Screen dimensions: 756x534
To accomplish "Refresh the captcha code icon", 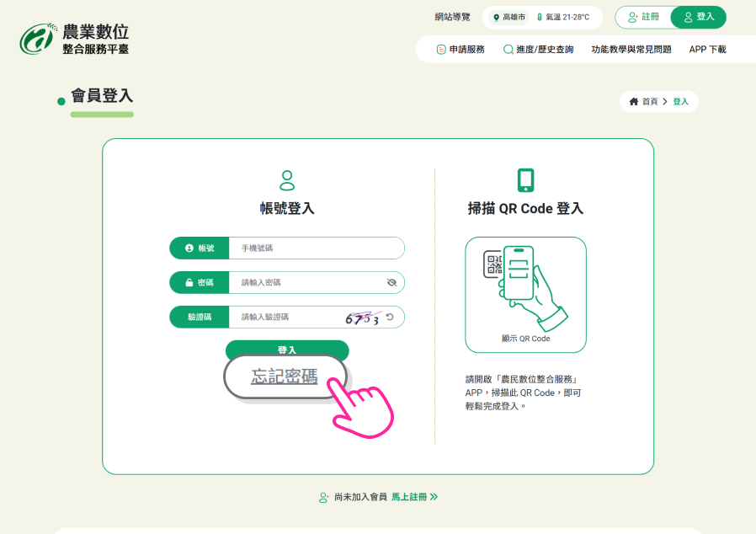I will [390, 318].
